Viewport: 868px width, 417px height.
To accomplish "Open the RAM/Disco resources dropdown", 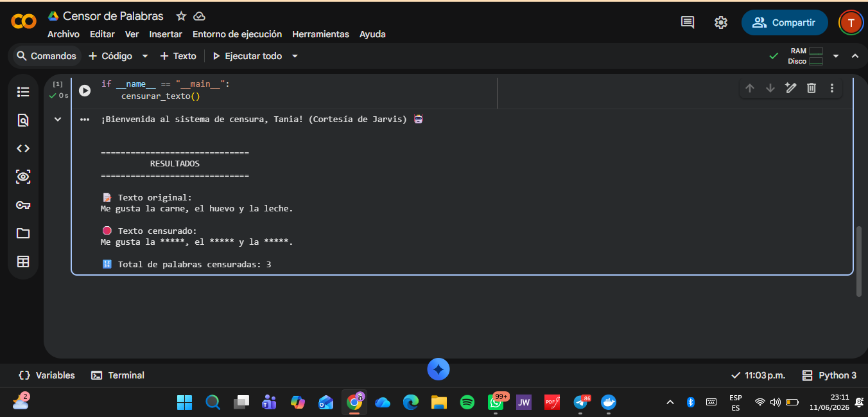I will pyautogui.click(x=836, y=56).
